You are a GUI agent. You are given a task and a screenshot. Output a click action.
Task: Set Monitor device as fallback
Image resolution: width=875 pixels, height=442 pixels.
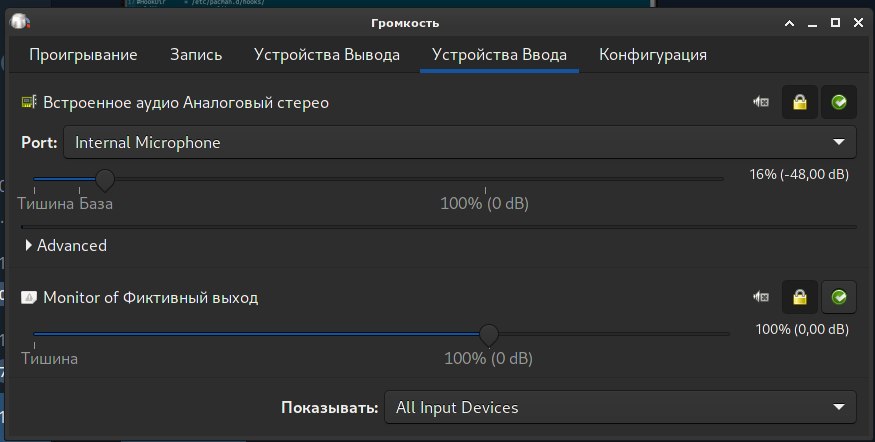tap(839, 297)
